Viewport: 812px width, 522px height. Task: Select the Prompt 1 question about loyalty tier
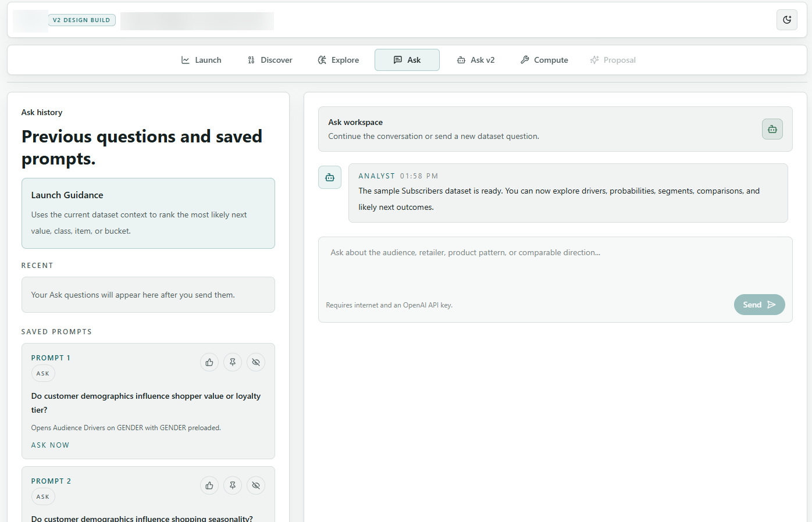(x=146, y=403)
